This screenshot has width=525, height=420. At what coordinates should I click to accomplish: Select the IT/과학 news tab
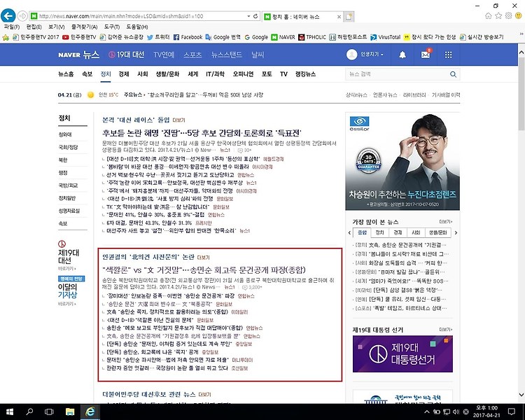(x=215, y=74)
